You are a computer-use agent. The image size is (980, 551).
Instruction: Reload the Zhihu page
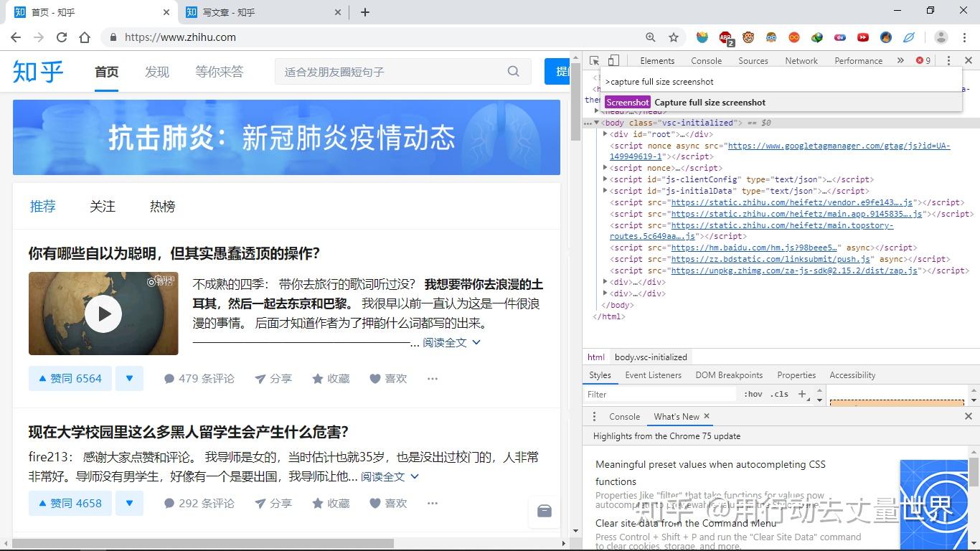click(62, 37)
